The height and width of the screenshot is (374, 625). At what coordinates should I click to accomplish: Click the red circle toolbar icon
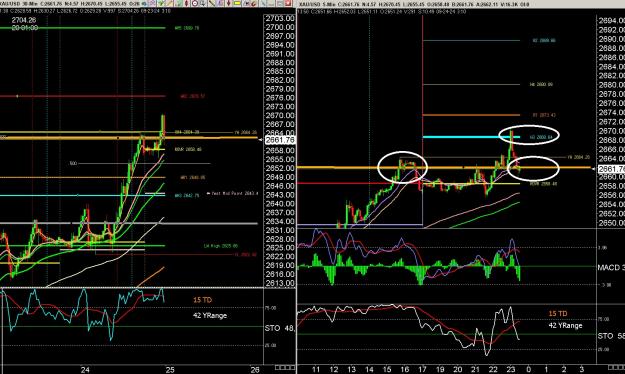195,3
